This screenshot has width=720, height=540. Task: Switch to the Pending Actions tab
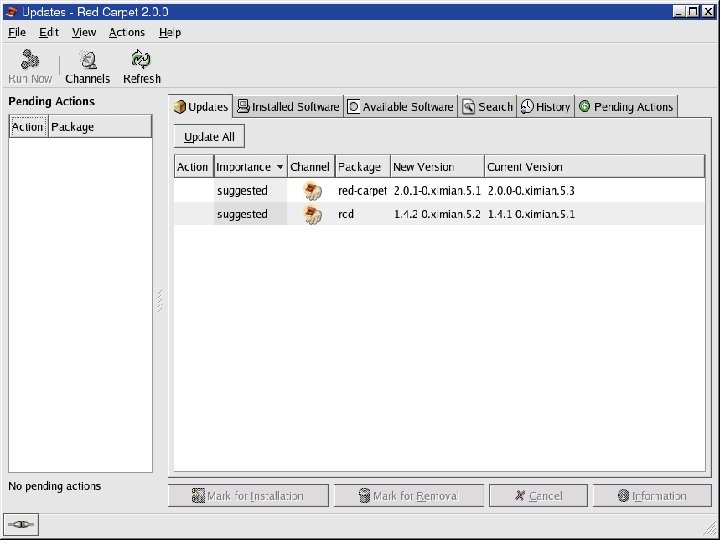[626, 107]
